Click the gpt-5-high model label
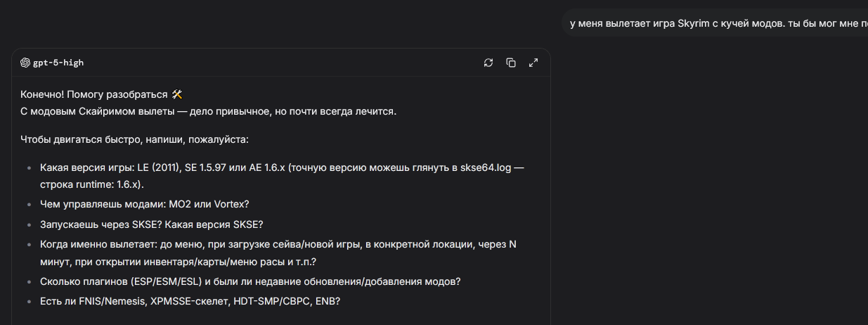 click(x=58, y=63)
